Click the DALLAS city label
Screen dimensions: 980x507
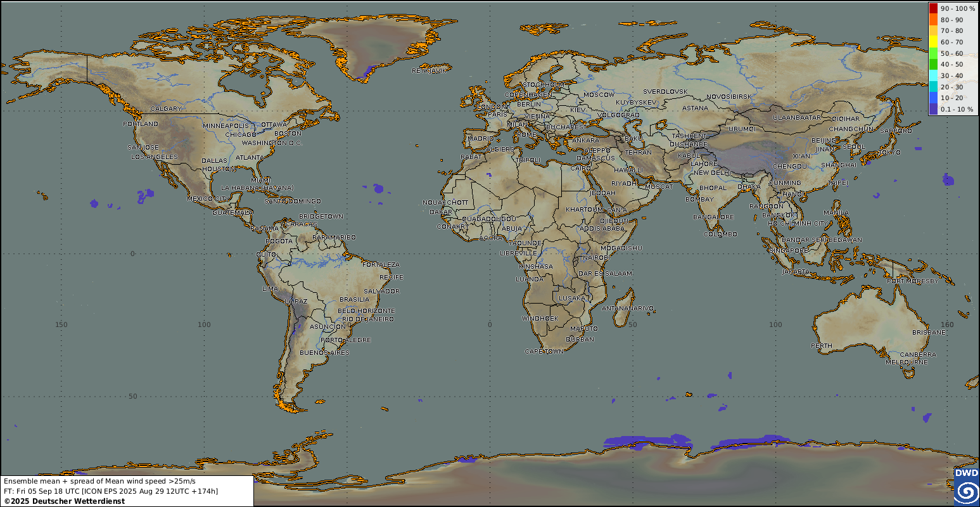pos(214,161)
